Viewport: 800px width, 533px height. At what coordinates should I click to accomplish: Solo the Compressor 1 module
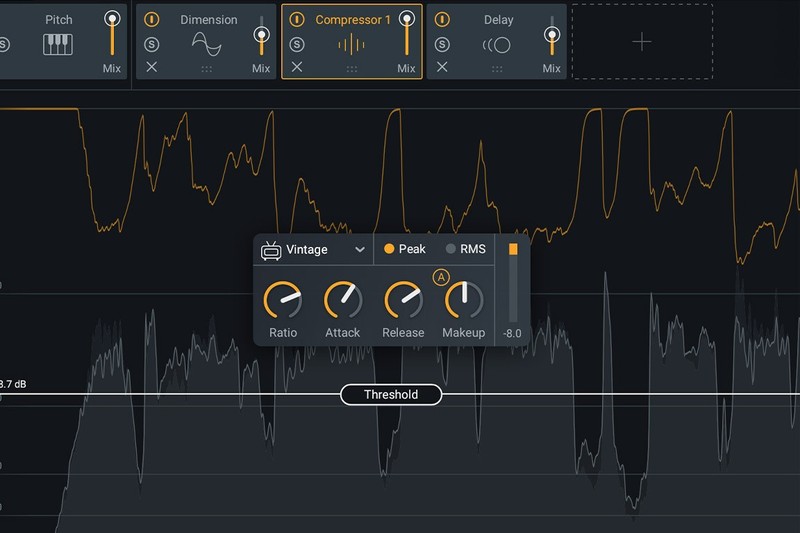point(296,44)
